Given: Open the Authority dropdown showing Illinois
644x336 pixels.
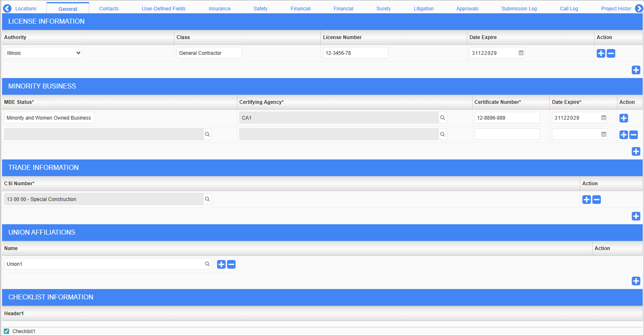Looking at the screenshot, I should click(x=43, y=53).
